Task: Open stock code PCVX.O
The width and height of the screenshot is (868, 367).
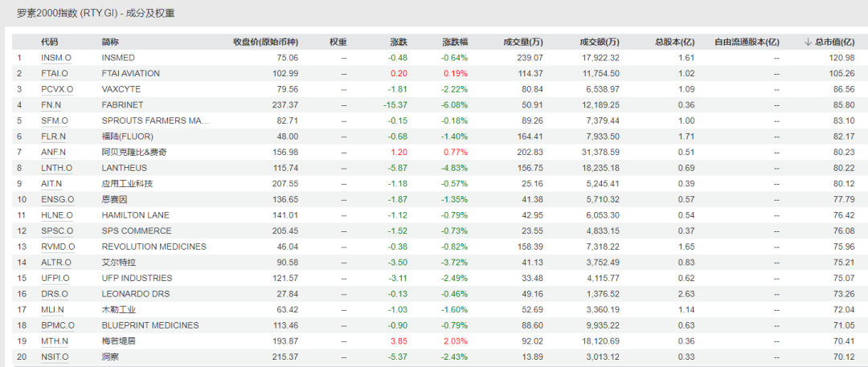Action: 56,89
